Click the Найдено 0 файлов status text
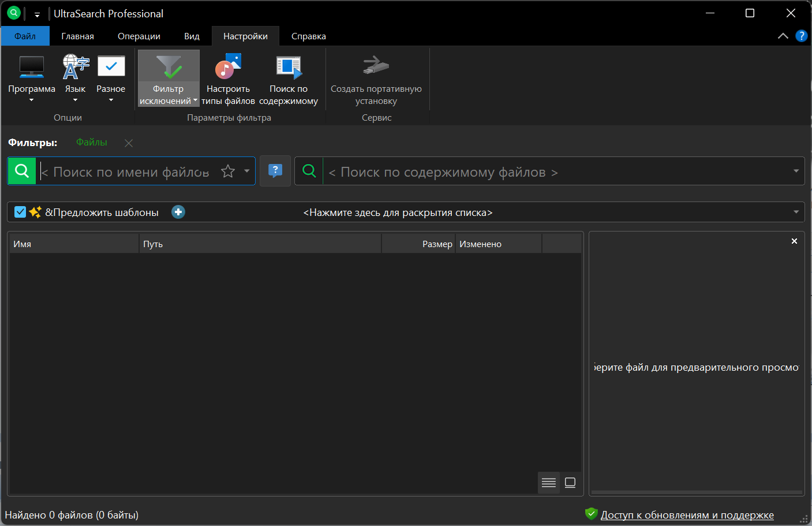The image size is (812, 526). pos(72,515)
